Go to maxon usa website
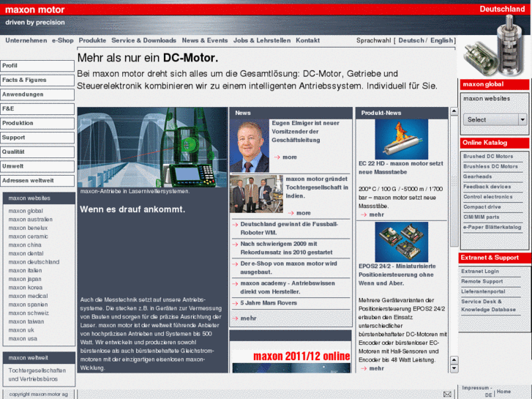Viewport: 532px width, 399px height. [x=23, y=338]
